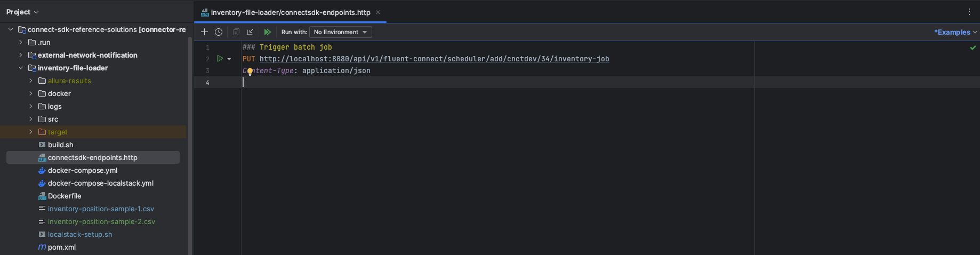Expand the docker folder
This screenshot has width=980, height=255.
coord(31,93)
